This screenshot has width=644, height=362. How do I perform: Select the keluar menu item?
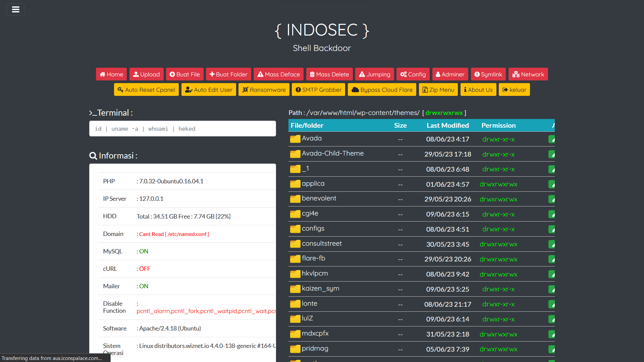click(515, 90)
